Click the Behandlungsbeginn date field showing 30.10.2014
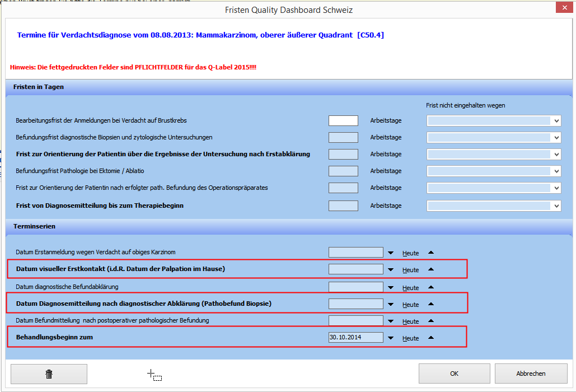Screen dimensions: 576x392 pos(356,337)
